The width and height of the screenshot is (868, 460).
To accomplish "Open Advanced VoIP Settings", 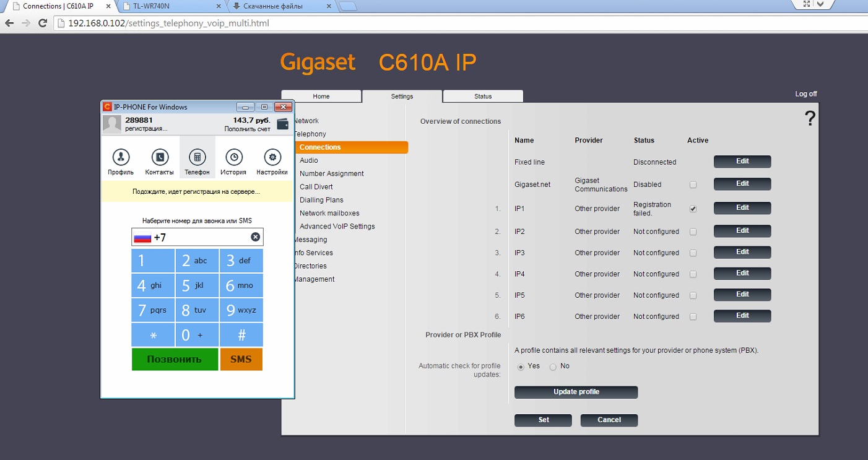I will point(337,227).
